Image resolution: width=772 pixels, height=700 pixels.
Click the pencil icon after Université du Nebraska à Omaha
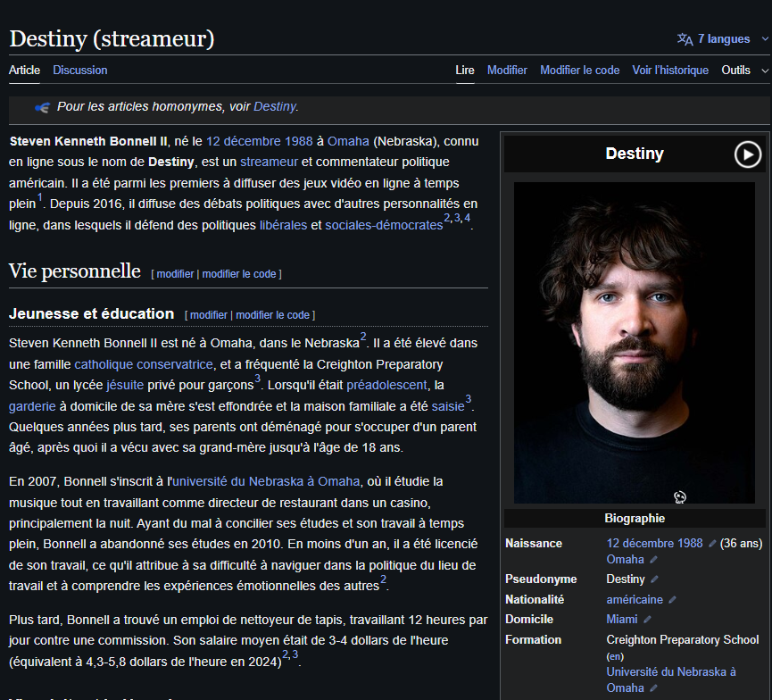tap(653, 688)
